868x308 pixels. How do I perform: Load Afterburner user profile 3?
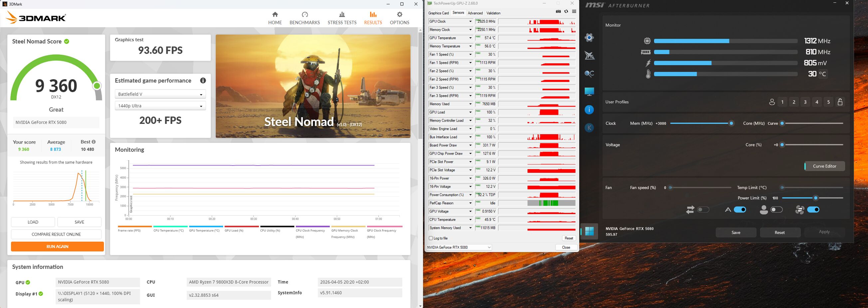805,102
